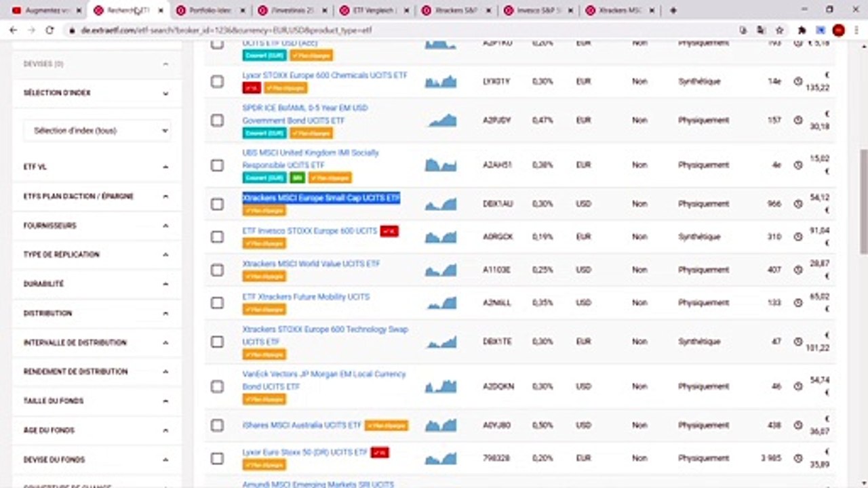
Task: Click the browser address bar URL
Action: 226,30
